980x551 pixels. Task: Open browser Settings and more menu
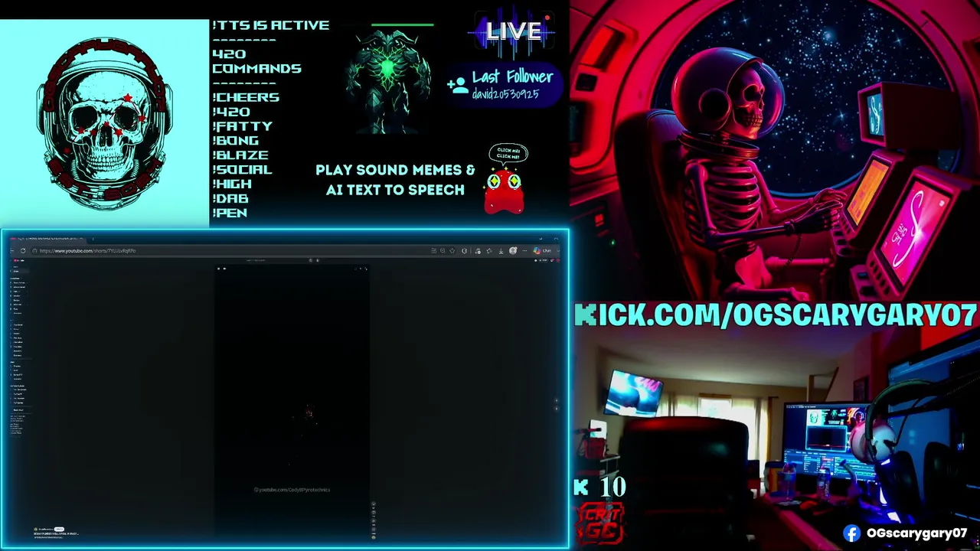524,251
